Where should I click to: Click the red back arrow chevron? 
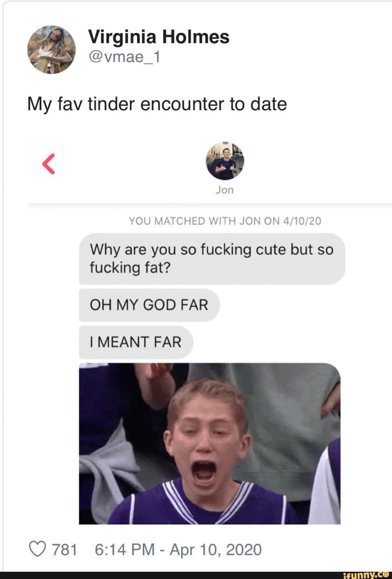pyautogui.click(x=49, y=164)
